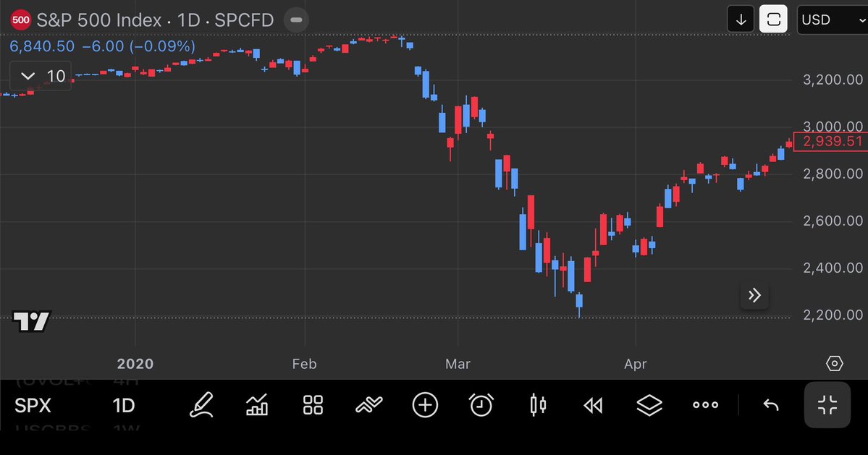The width and height of the screenshot is (868, 455).
Task: Open the crossed-lines compare symbol icon
Action: [368, 405]
